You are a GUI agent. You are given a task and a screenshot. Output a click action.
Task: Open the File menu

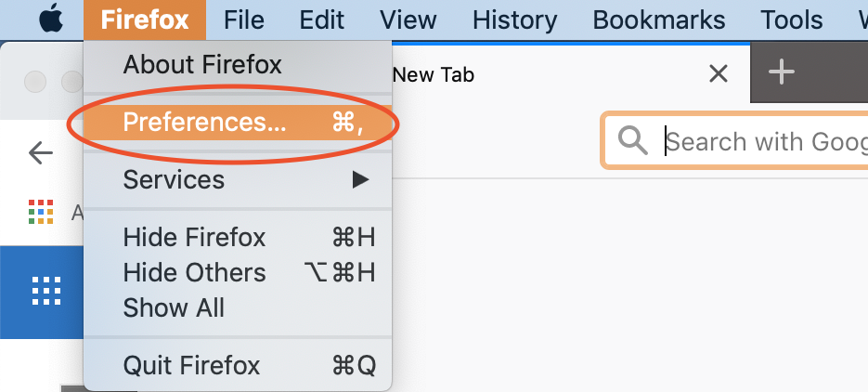click(243, 20)
